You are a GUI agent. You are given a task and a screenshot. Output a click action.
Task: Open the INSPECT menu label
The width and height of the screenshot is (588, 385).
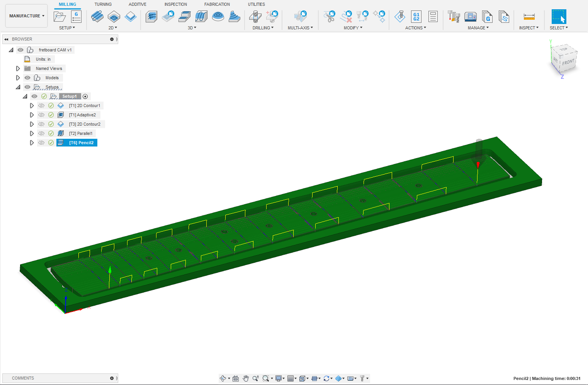[529, 28]
